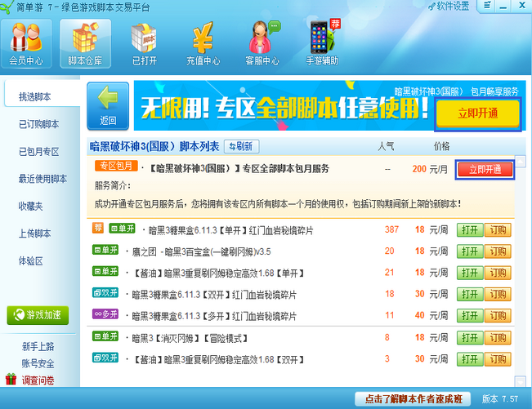Click the green 返回 back arrow

pyautogui.click(x=109, y=104)
